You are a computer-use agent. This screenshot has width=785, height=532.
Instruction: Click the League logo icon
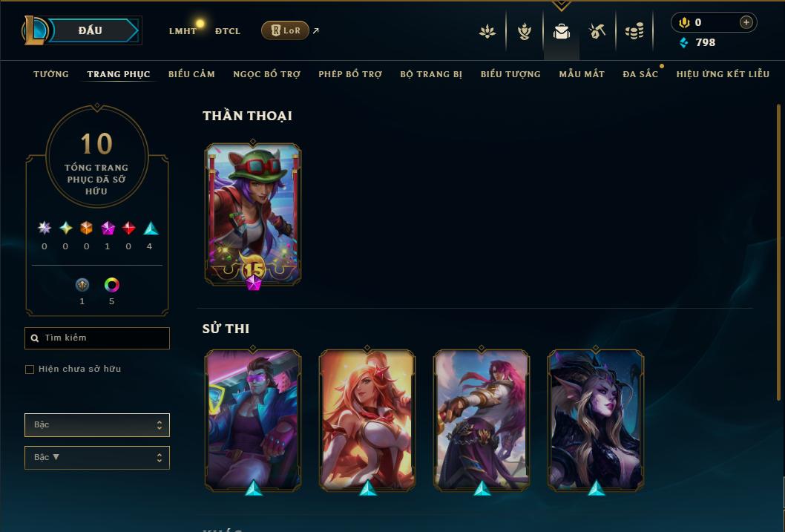(34, 30)
